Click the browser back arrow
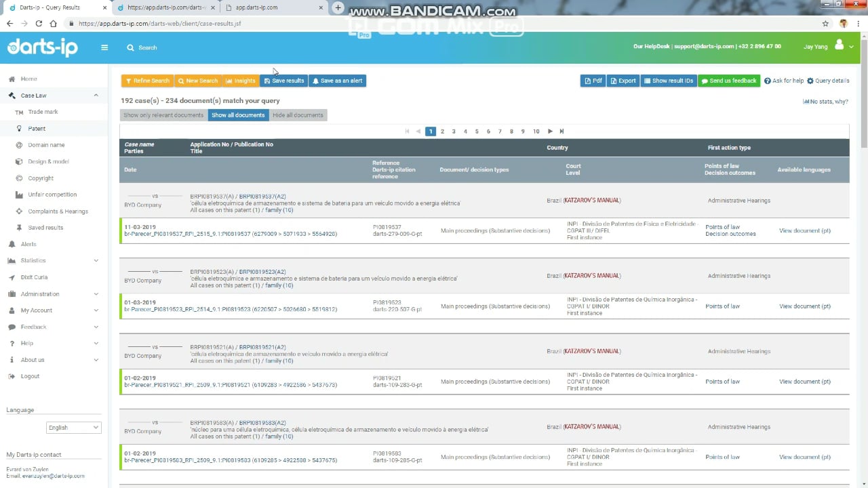 tap(9, 23)
